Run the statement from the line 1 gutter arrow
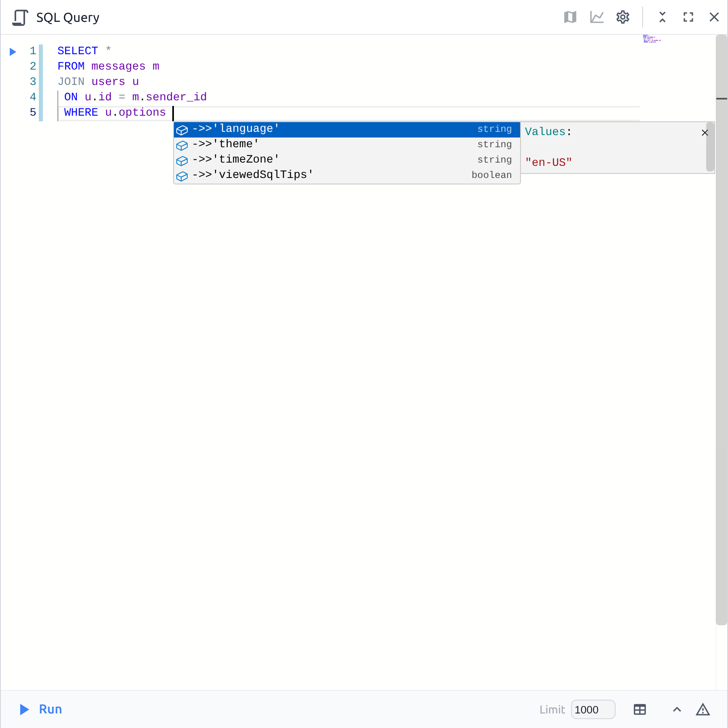728x728 pixels. tap(13, 51)
